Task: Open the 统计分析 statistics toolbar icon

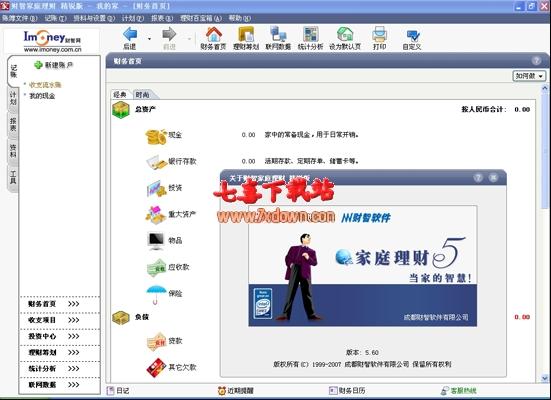Action: tap(310, 38)
